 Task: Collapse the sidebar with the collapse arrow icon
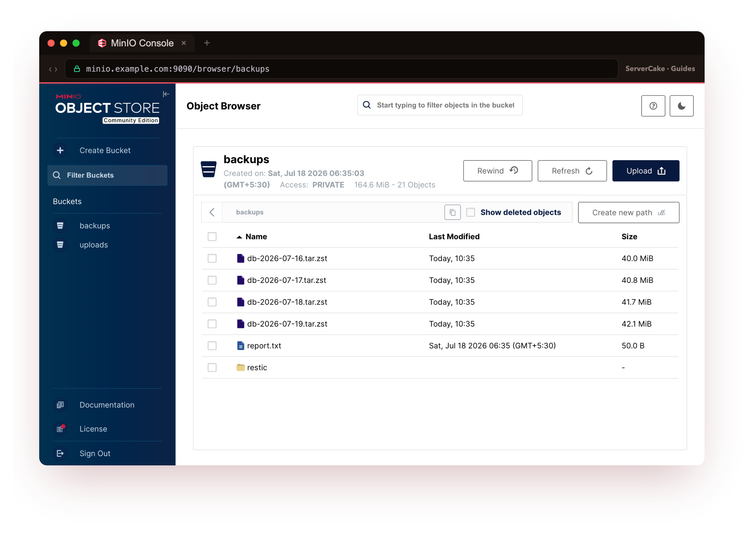click(x=166, y=94)
